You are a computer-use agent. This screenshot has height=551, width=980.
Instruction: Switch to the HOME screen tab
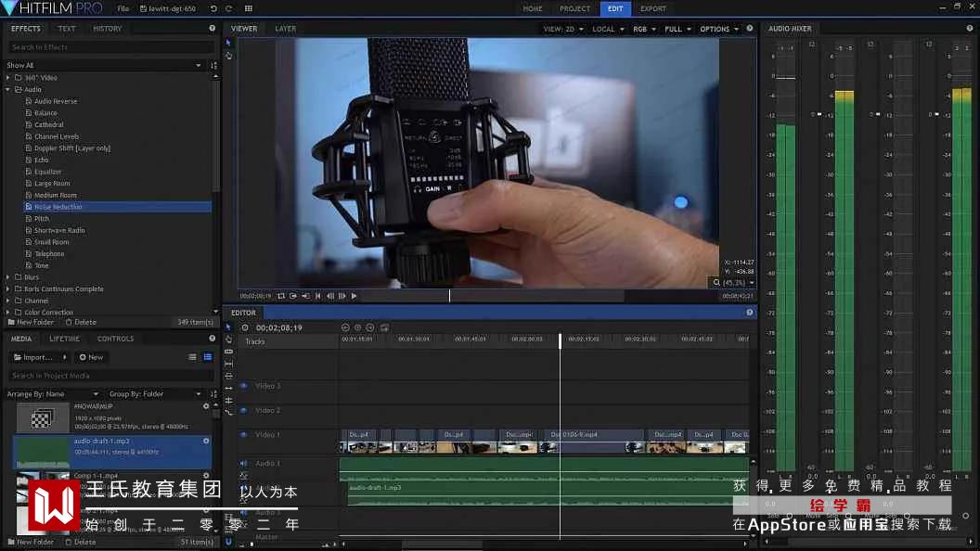click(x=533, y=8)
